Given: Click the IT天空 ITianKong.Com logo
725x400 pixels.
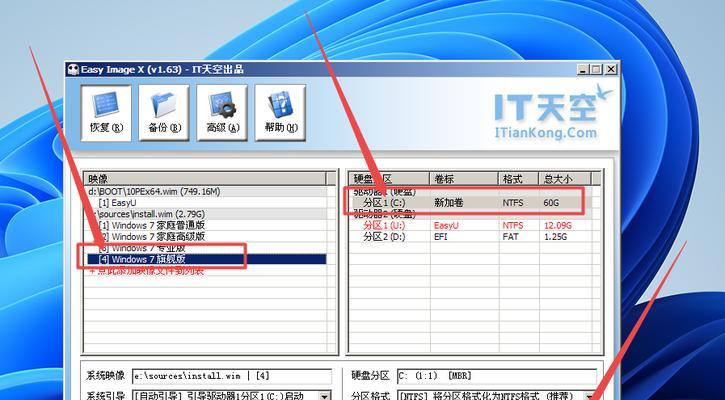Looking at the screenshot, I should point(553,113).
